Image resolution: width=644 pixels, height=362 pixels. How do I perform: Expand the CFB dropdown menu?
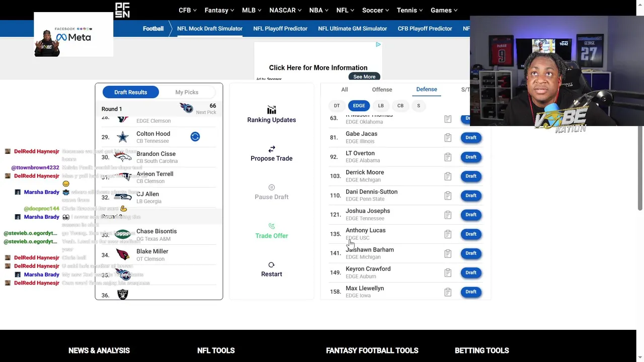(x=188, y=10)
